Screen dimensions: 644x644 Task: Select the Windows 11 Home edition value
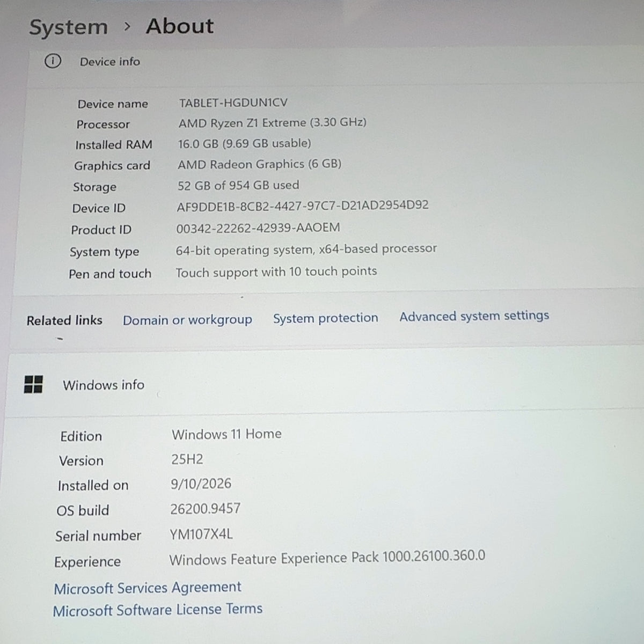click(226, 434)
